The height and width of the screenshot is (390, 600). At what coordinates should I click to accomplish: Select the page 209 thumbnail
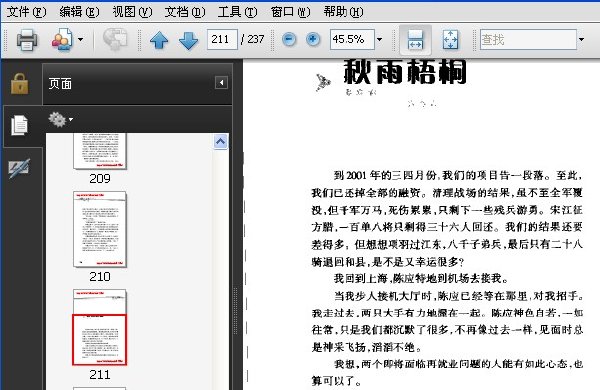(100, 151)
